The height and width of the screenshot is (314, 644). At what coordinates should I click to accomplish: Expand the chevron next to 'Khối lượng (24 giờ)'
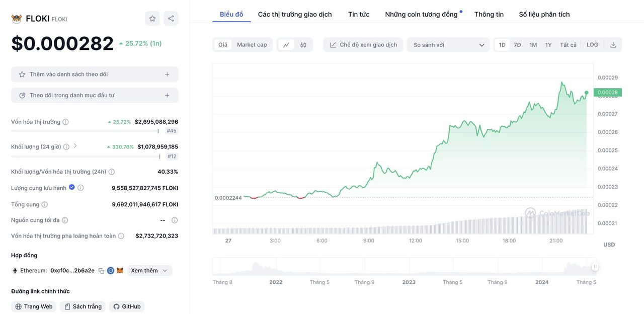pos(75,146)
